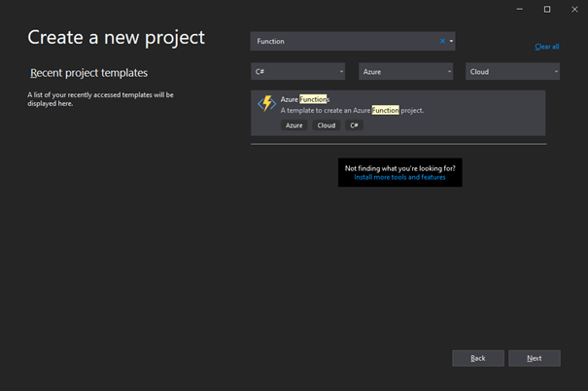Close the Create a new project dialog

573,9
